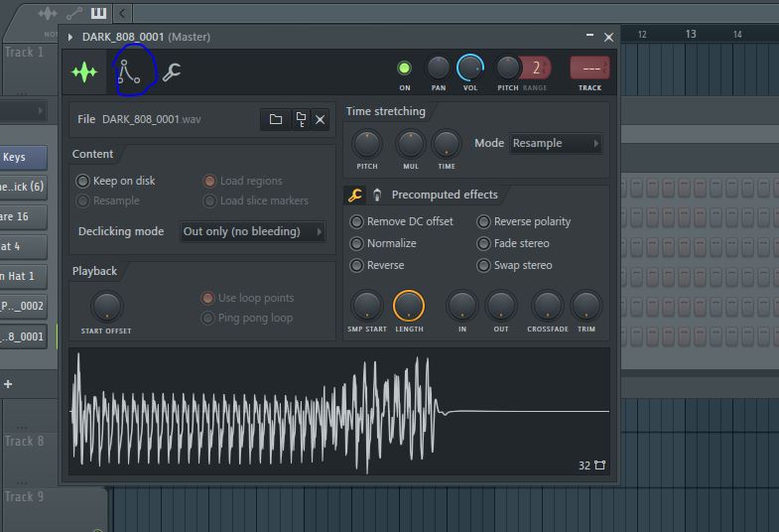Select the green waveform sample settings tab

[x=84, y=72]
